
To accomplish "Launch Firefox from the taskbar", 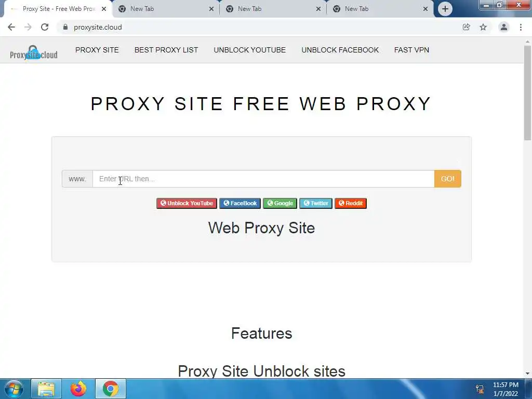I will 78,389.
